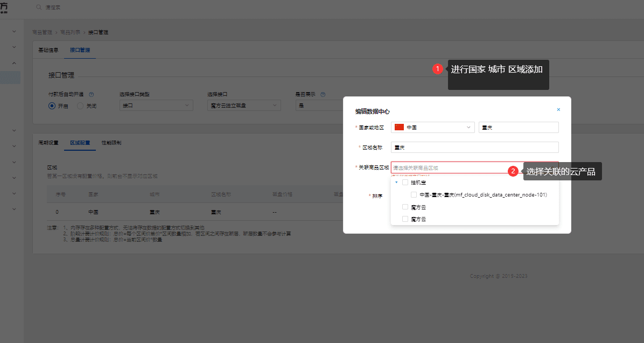Click the 区域名称 column header
644x343 pixels.
[221, 194]
